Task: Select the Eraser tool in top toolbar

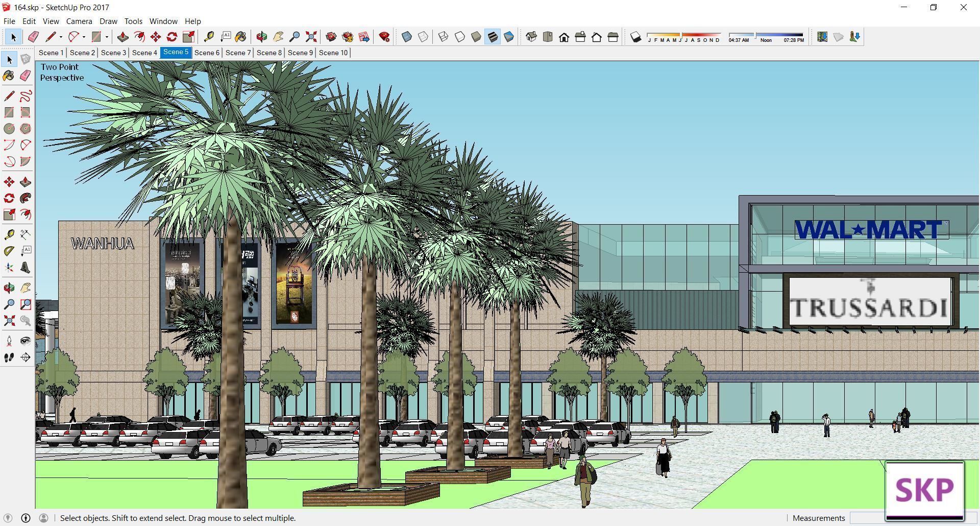Action: pos(33,37)
